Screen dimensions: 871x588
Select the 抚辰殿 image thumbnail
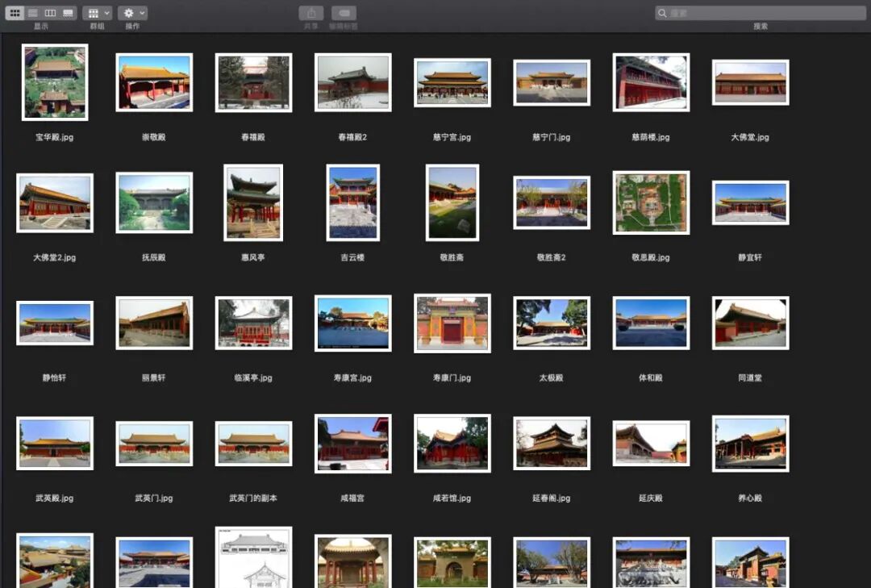[154, 202]
